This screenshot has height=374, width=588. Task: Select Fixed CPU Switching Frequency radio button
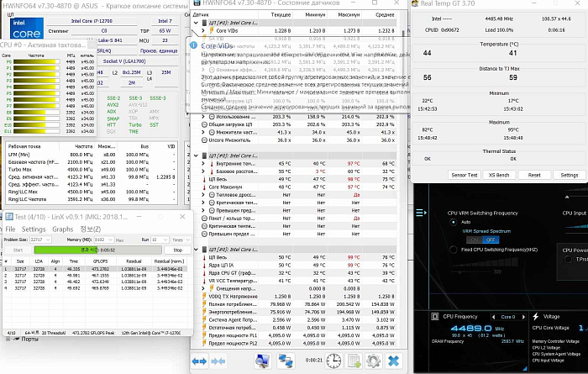point(453,250)
